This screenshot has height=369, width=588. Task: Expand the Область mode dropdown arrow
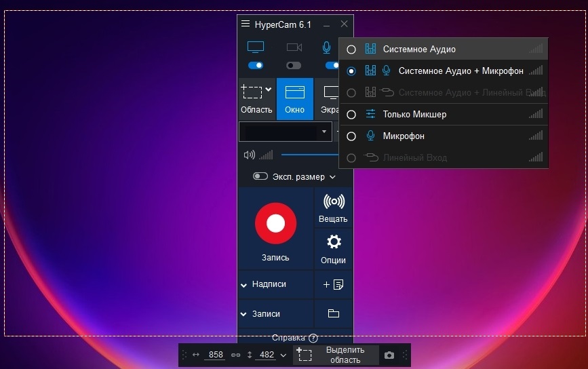click(268, 90)
